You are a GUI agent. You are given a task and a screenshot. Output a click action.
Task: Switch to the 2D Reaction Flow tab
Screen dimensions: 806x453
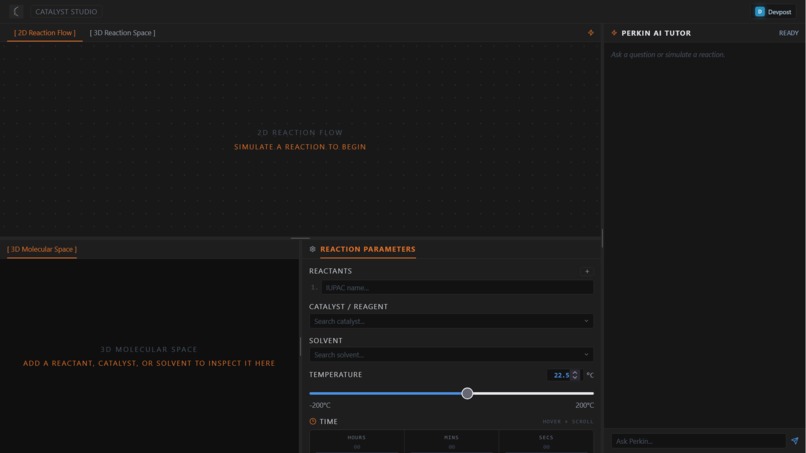(45, 33)
